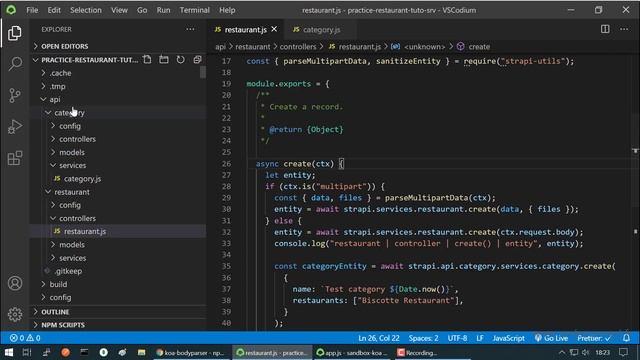
Task: Collapse the api folder
Action: [118, 99]
